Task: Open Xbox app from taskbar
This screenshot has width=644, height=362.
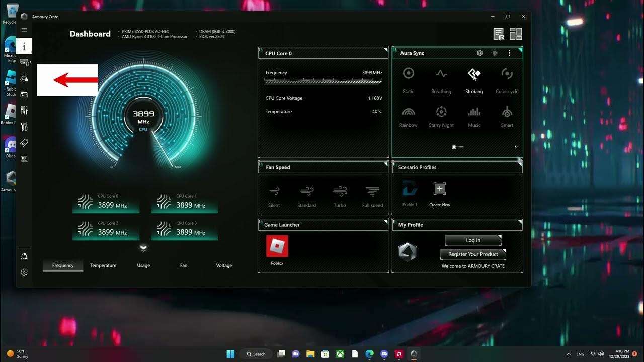Action: [340, 354]
